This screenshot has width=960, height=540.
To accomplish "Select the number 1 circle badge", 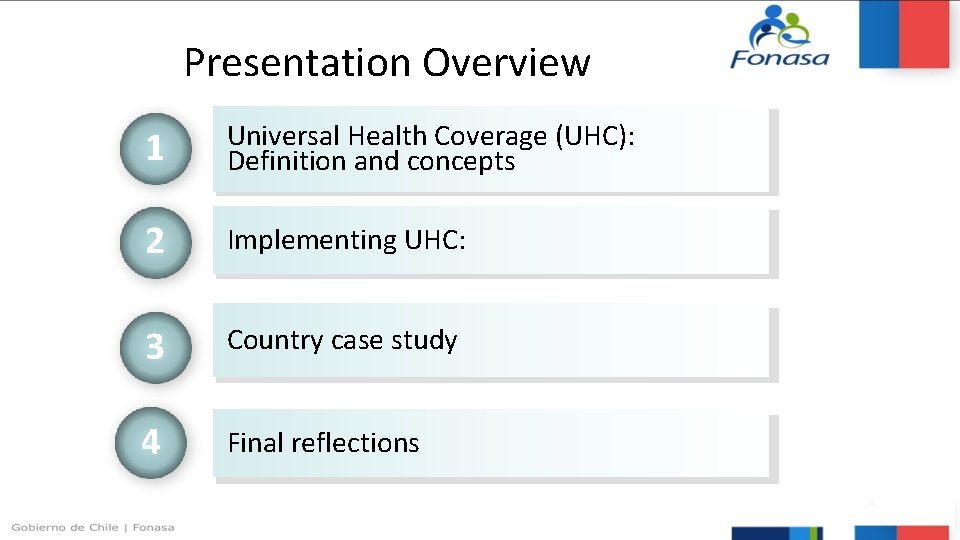I will tap(154, 149).
